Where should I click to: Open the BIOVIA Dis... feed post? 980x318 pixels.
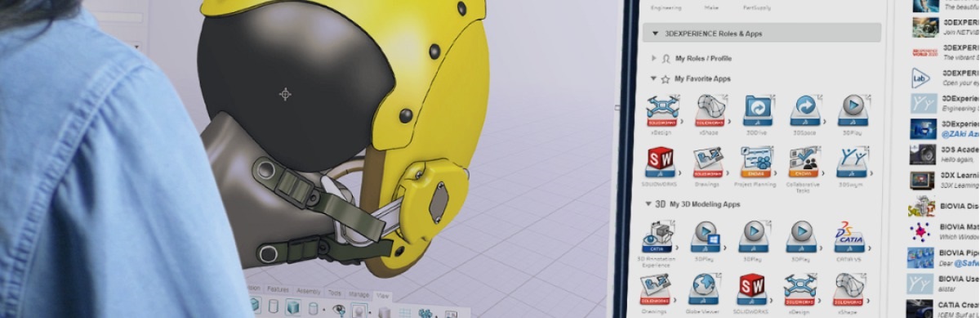point(945,206)
